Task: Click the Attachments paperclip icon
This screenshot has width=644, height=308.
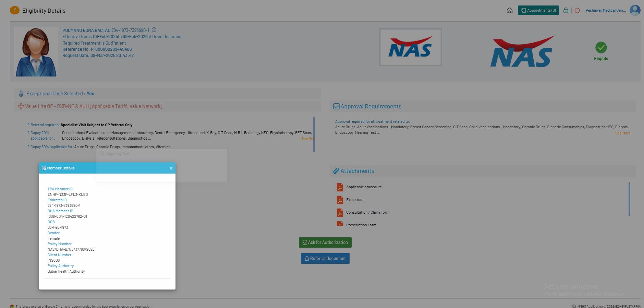Action: (x=336, y=171)
